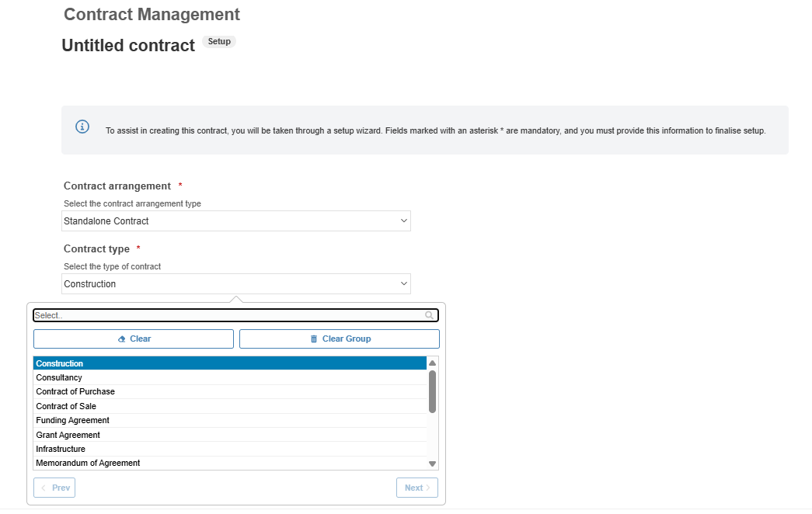The height and width of the screenshot is (514, 812).
Task: Click the Clear button
Action: 134,339
